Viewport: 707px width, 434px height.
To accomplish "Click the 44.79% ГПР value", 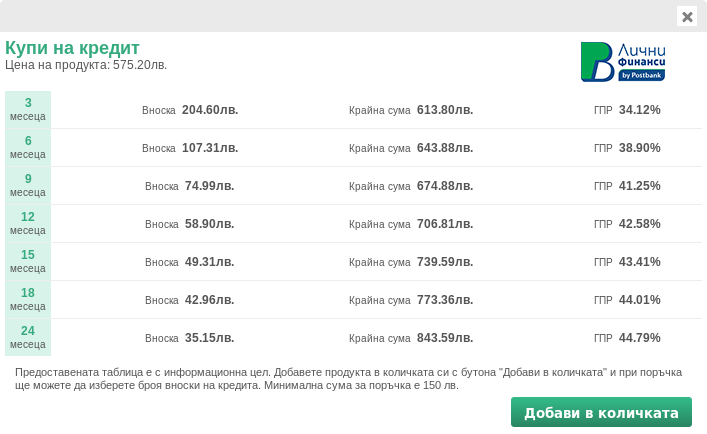I will 640,338.
